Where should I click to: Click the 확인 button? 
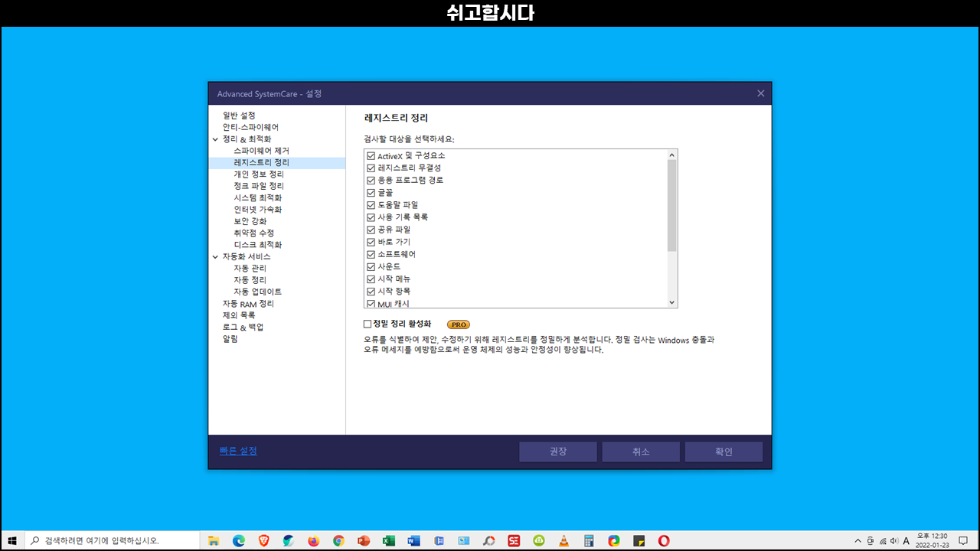(x=724, y=452)
